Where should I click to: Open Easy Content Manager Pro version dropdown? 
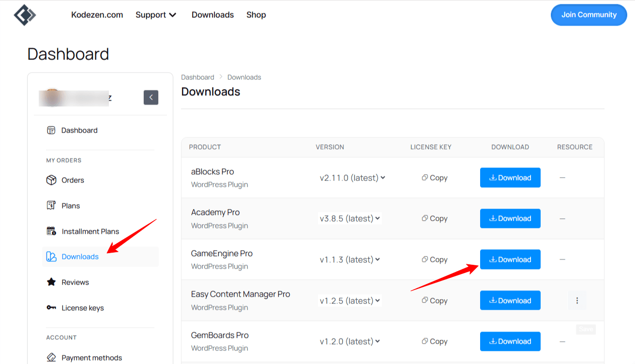[350, 301]
